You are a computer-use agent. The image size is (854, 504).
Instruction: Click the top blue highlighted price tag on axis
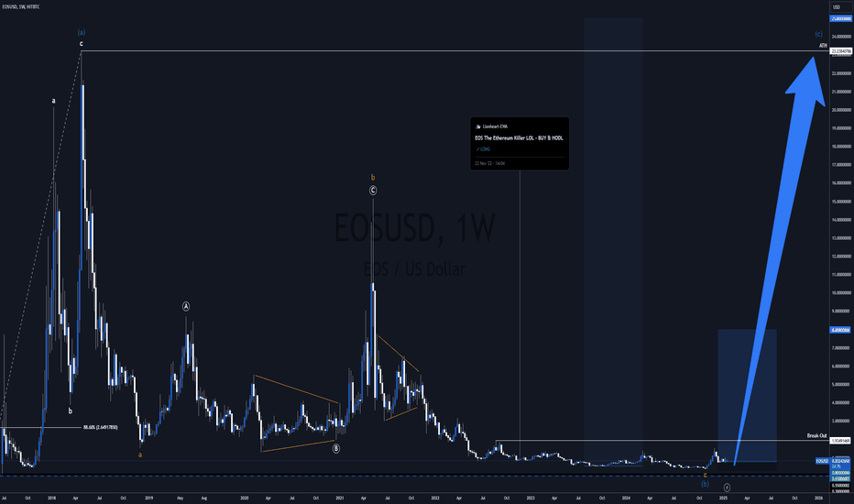click(x=841, y=18)
